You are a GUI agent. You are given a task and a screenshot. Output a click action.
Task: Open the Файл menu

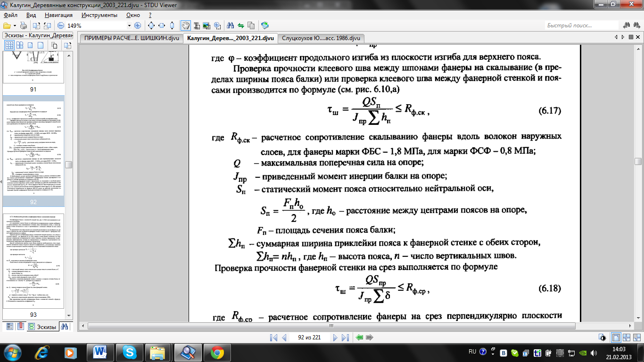pyautogui.click(x=10, y=15)
